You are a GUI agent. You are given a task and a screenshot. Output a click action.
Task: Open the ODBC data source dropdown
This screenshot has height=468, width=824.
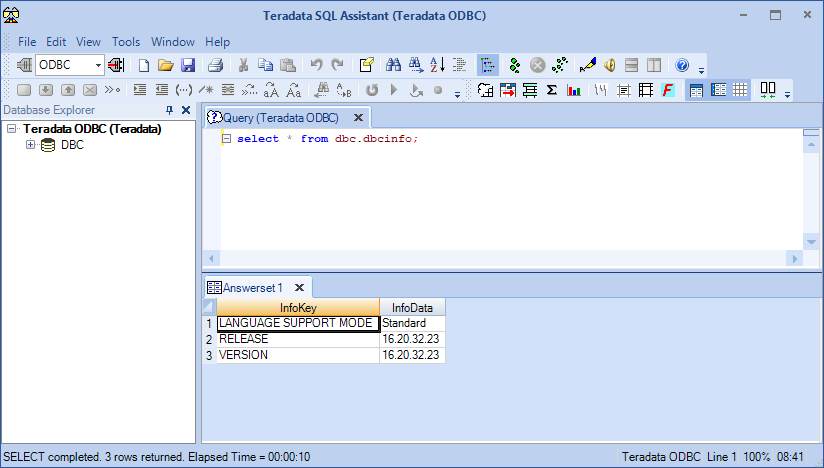point(98,65)
